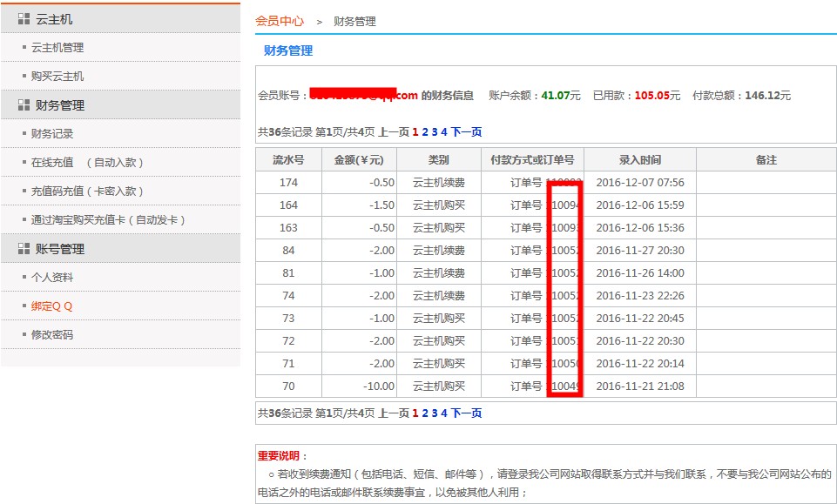Open 个人资料 under account management
The height and width of the screenshot is (504, 837).
52,278
